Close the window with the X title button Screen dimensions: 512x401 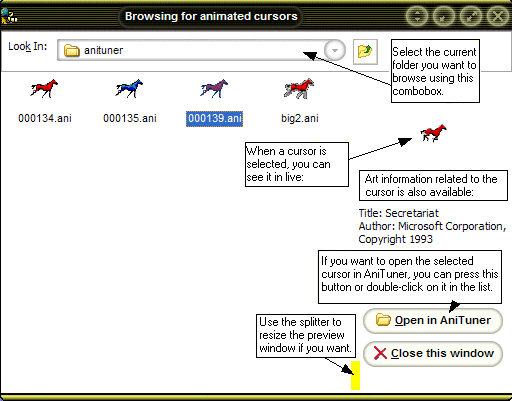tap(498, 16)
